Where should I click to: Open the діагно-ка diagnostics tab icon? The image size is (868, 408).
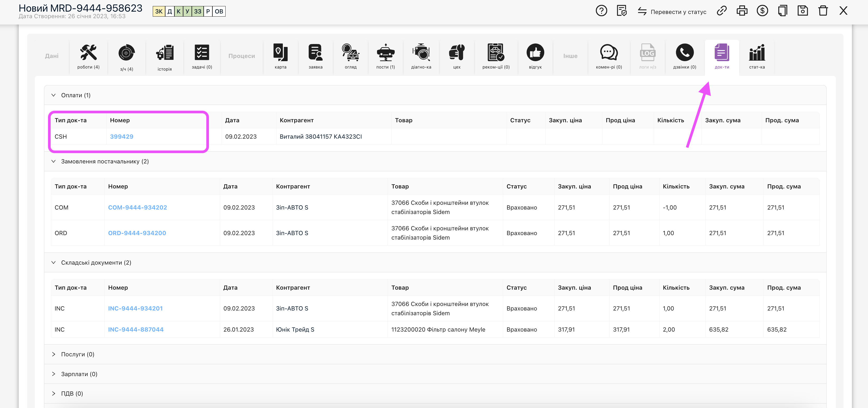tap(421, 56)
